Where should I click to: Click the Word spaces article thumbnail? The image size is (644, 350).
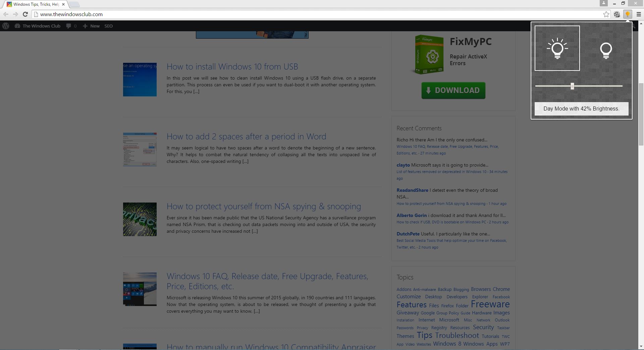140,149
